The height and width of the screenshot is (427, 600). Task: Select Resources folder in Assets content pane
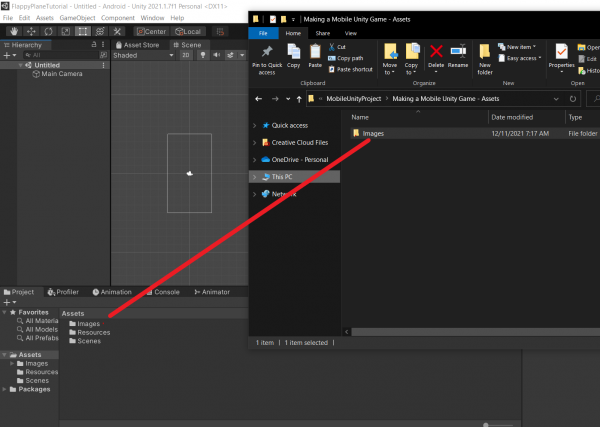(90, 332)
